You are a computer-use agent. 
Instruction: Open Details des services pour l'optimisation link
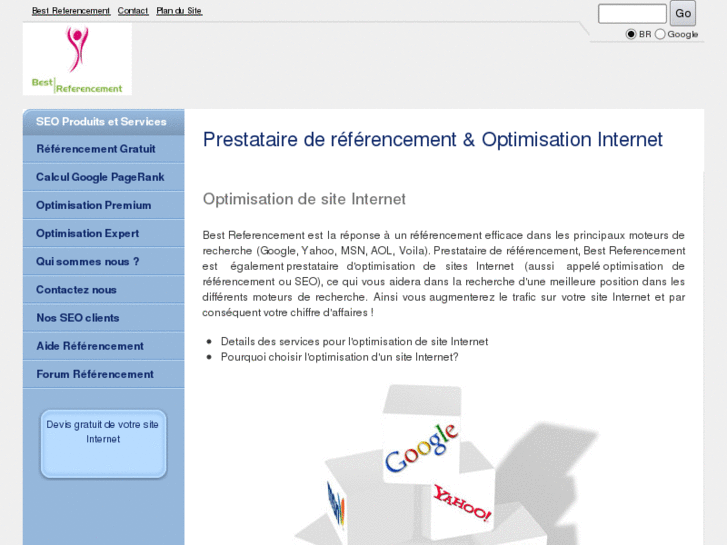(x=354, y=342)
